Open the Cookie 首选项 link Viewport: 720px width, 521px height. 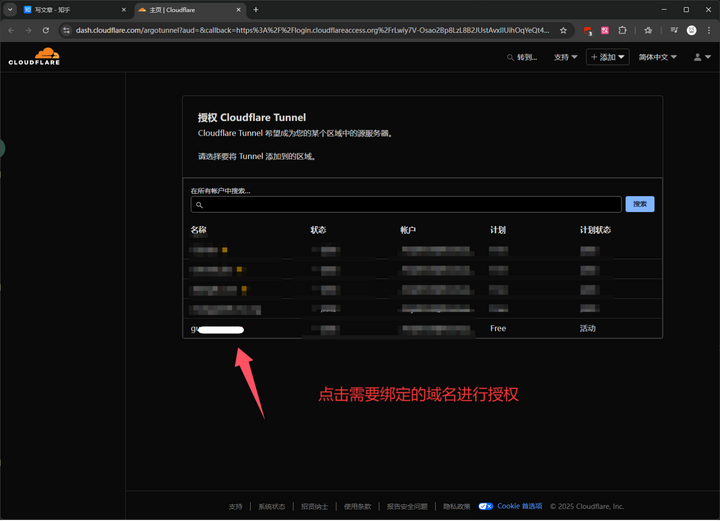click(519, 506)
